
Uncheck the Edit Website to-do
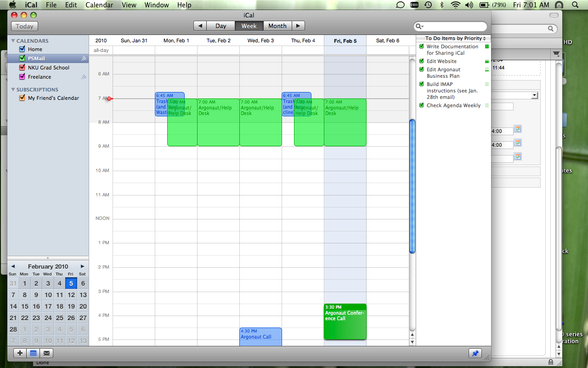click(x=422, y=61)
